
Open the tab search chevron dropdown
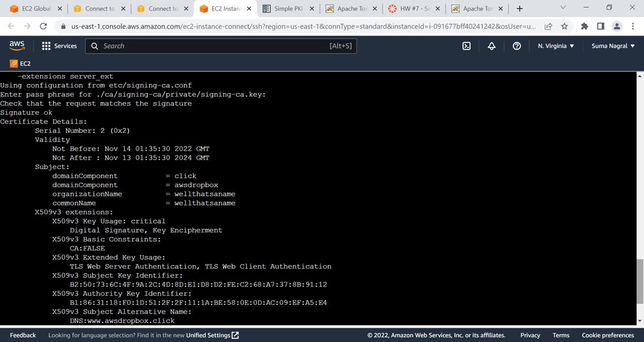pyautogui.click(x=562, y=8)
